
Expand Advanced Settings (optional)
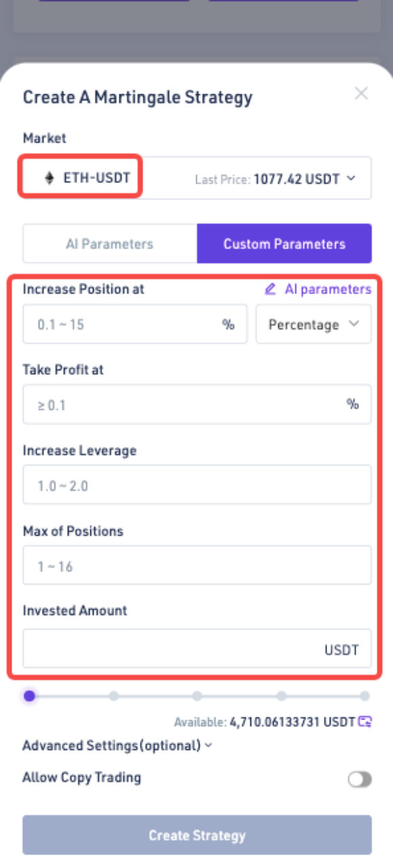(117, 745)
